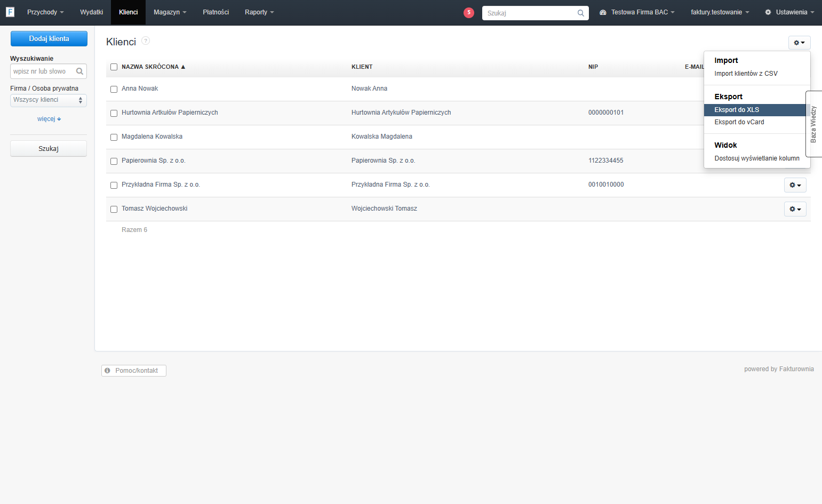The height and width of the screenshot is (504, 822).
Task: Click the Dodaj klienta button
Action: point(49,38)
